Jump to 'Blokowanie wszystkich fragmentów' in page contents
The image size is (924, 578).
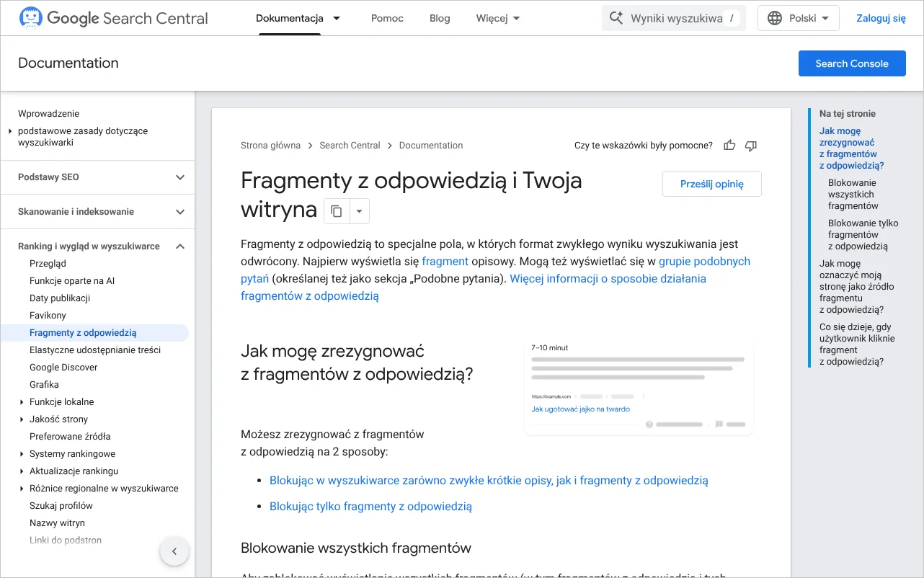pyautogui.click(x=853, y=195)
